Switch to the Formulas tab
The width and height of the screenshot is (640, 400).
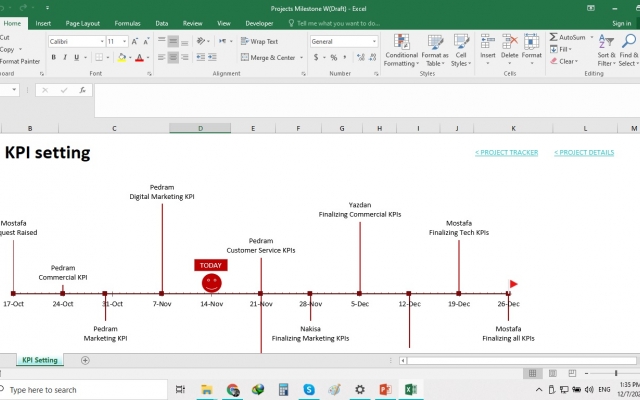[127, 23]
